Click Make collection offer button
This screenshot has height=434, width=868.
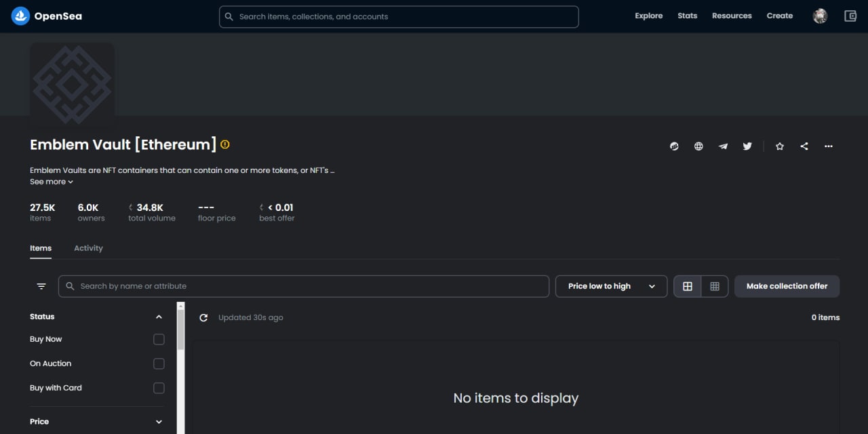tap(787, 286)
